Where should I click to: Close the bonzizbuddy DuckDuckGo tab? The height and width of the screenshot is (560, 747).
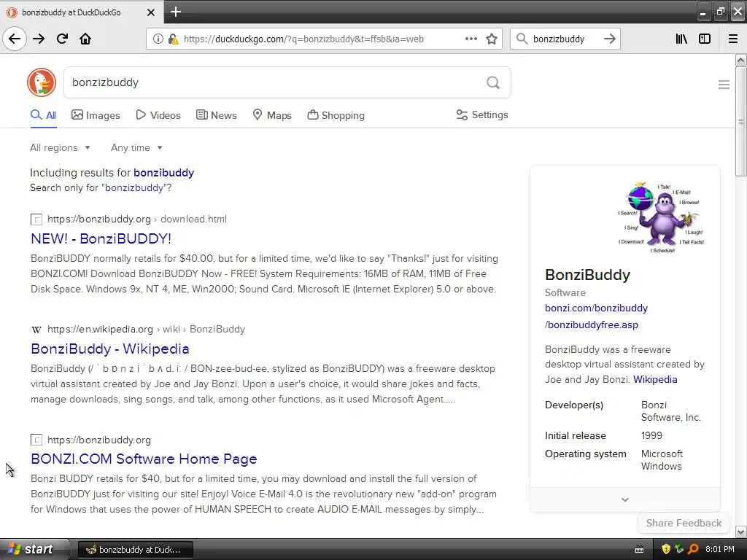pyautogui.click(x=150, y=12)
